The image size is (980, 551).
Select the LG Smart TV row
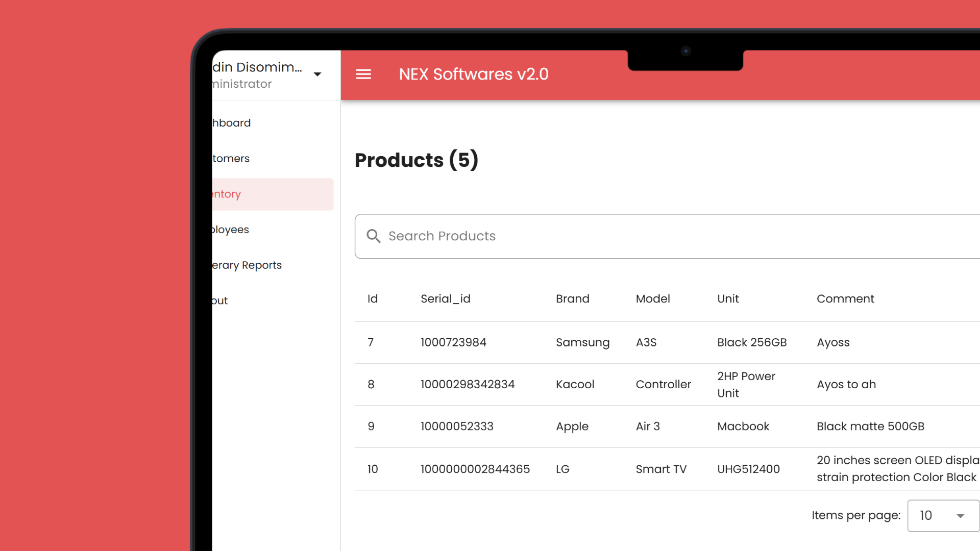tap(562, 469)
